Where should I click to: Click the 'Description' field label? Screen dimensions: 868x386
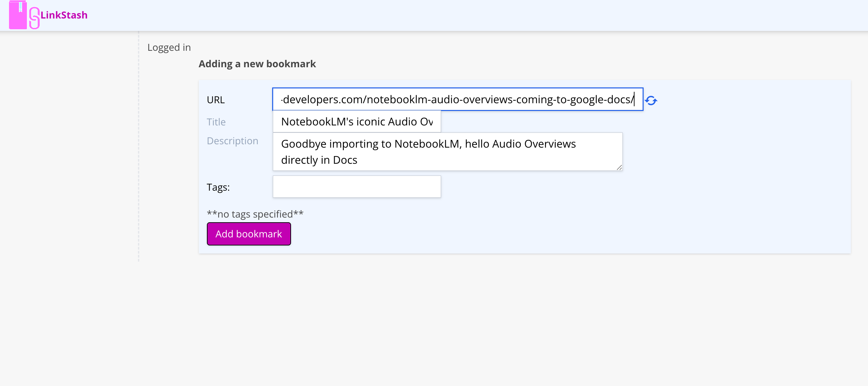[x=232, y=141]
